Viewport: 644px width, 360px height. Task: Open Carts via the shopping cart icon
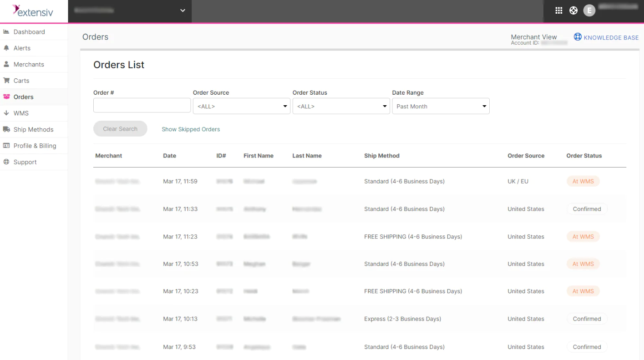click(x=7, y=80)
